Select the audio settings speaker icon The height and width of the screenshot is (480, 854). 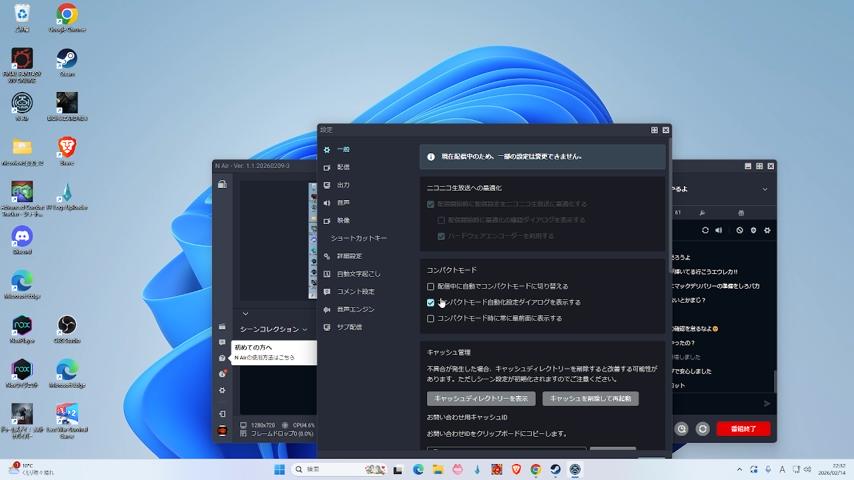pos(327,203)
